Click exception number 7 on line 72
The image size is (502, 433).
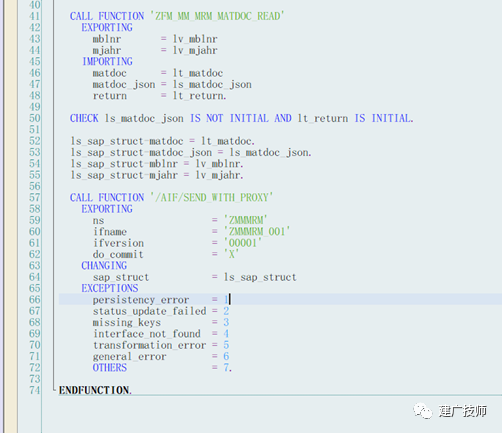226,368
